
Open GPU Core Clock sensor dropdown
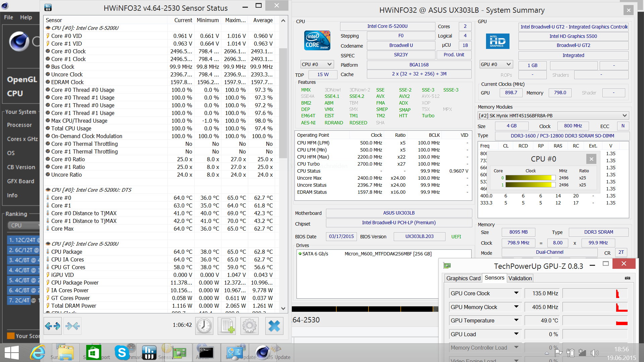(516, 293)
